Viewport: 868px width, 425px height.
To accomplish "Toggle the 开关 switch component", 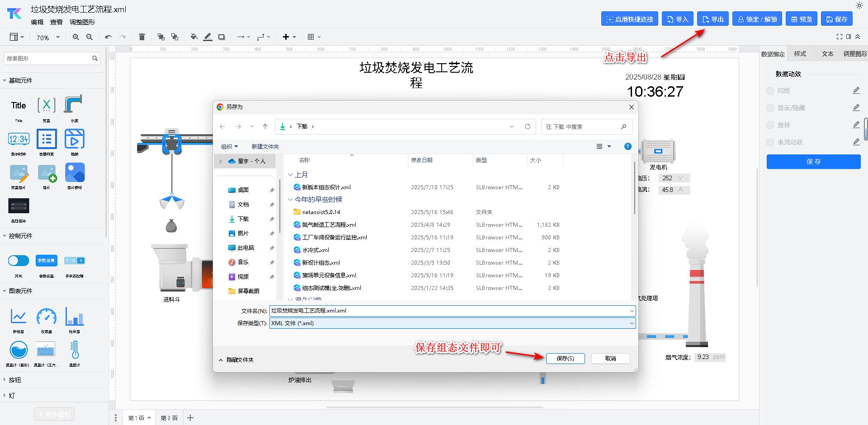I will point(19,261).
